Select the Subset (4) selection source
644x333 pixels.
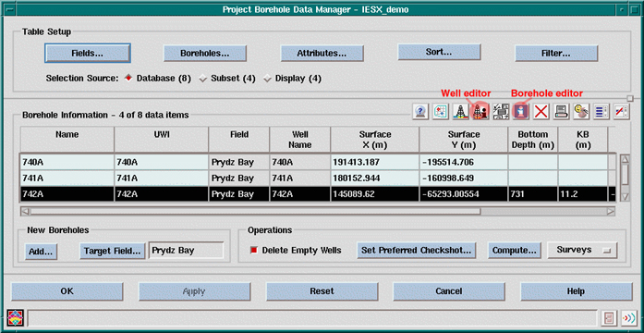(x=227, y=78)
